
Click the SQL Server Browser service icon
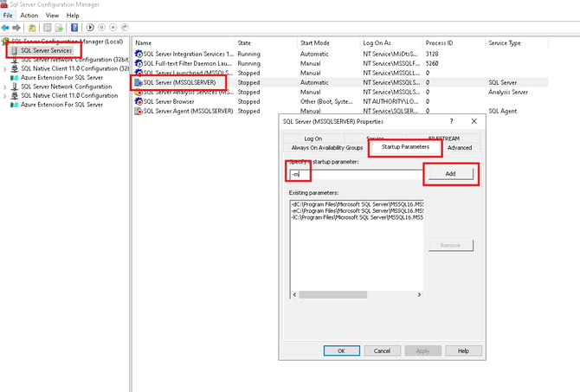click(x=139, y=101)
